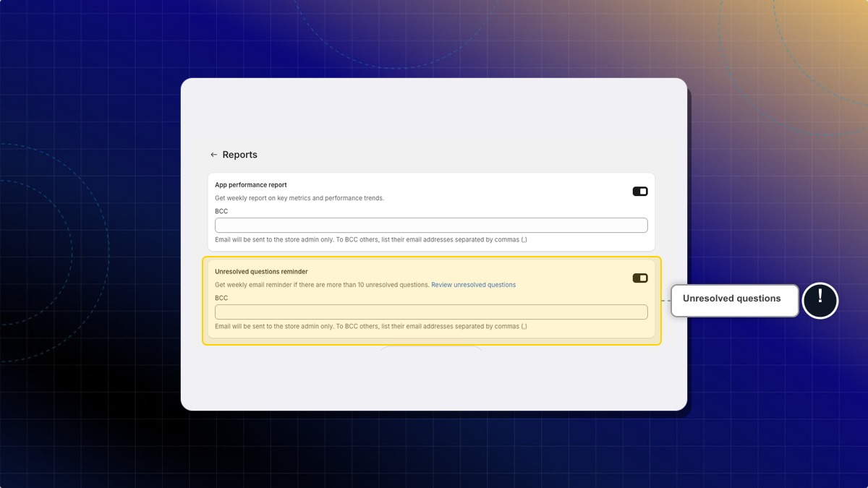
Task: Click the App performance report title
Action: 251,185
